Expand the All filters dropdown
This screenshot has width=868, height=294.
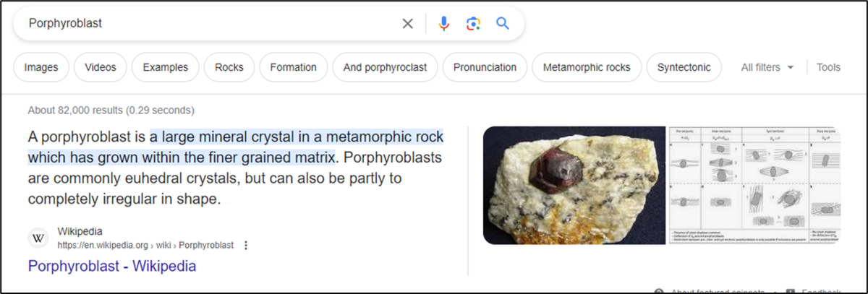767,67
